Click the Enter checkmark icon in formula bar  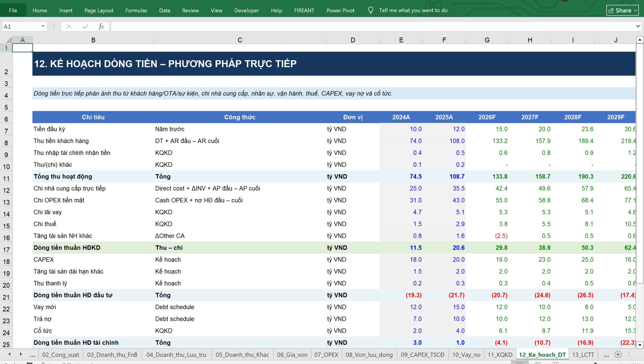click(85, 26)
